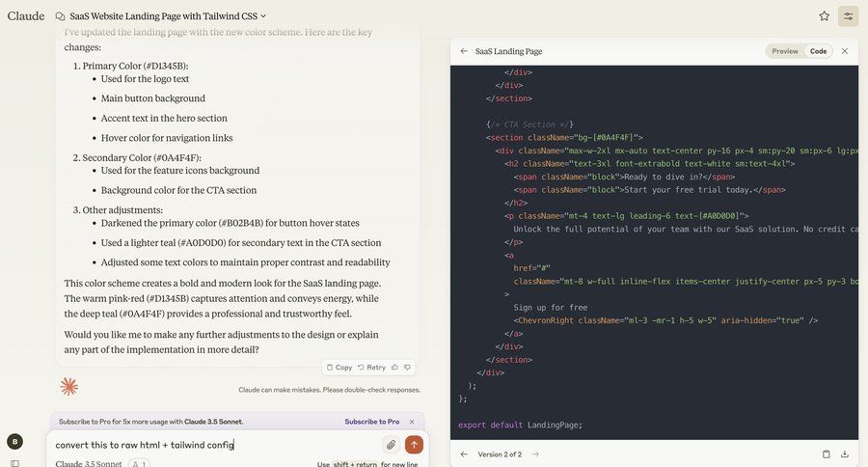Dismiss the Subscribe to Pro banner

point(412,422)
